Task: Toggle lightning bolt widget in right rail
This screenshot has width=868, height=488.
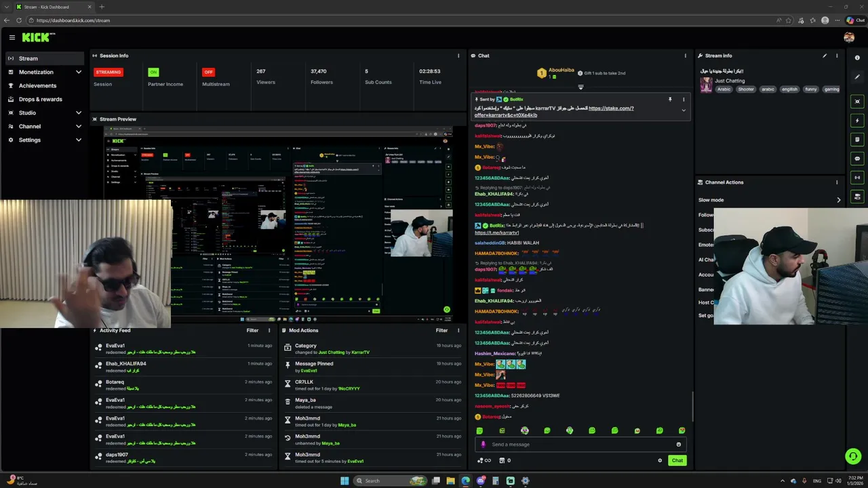Action: (857, 121)
